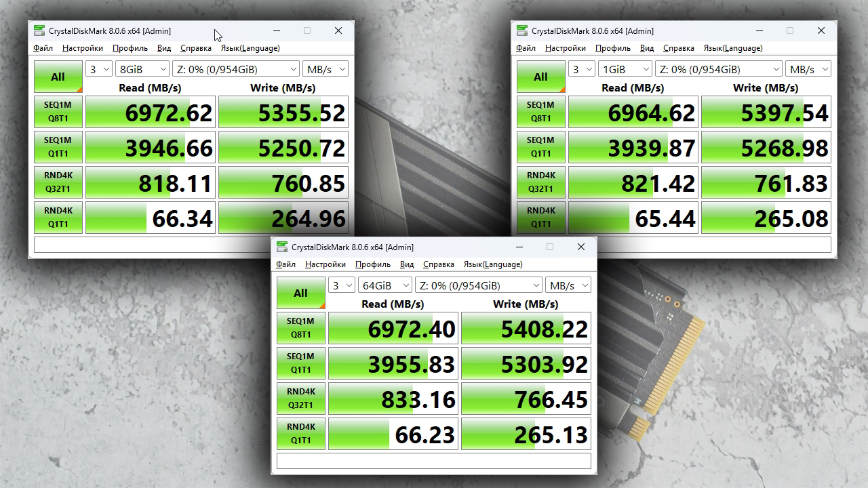Open Вид menu in the 8GiB window

pos(164,48)
